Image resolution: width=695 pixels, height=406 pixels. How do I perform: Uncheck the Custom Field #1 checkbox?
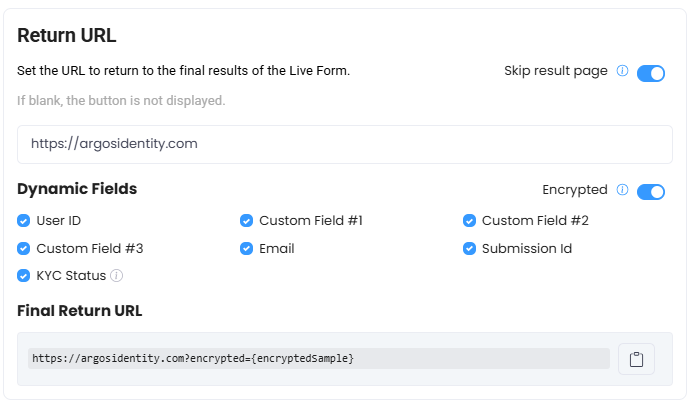coord(246,221)
